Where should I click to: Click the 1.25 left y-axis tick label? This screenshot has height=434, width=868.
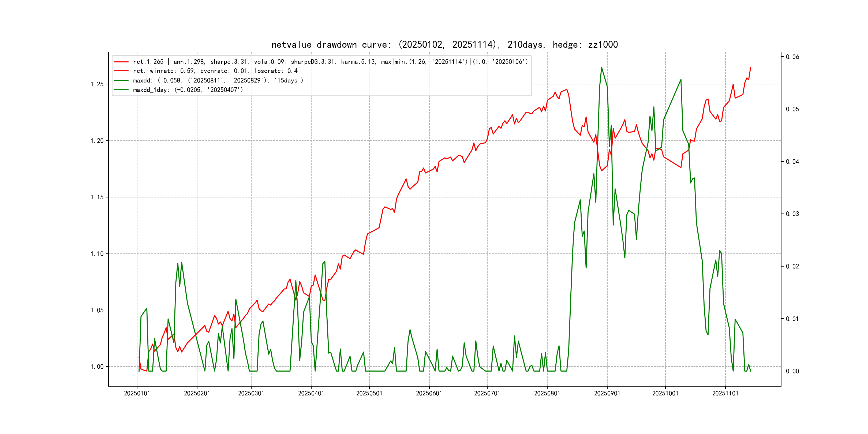coord(97,84)
